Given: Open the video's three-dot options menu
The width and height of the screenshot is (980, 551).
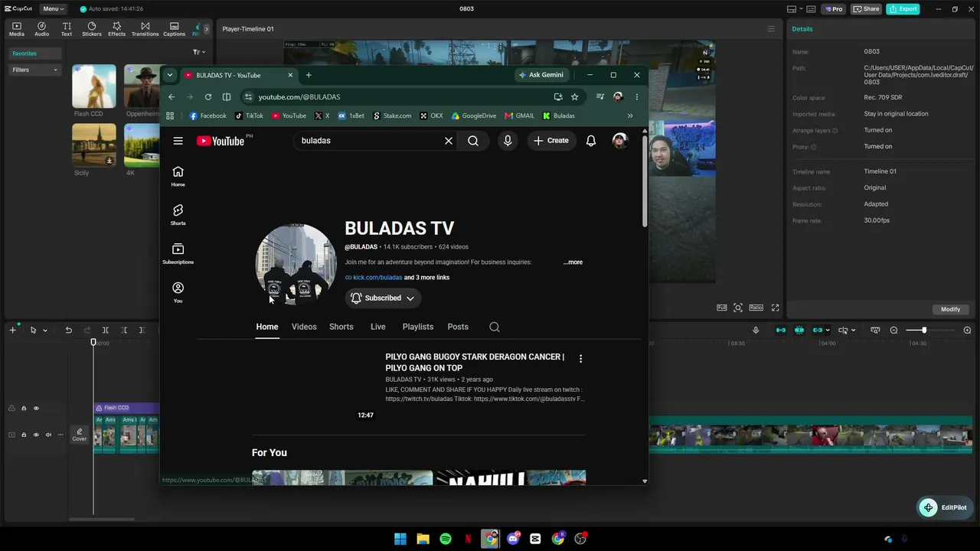Looking at the screenshot, I should click(580, 359).
